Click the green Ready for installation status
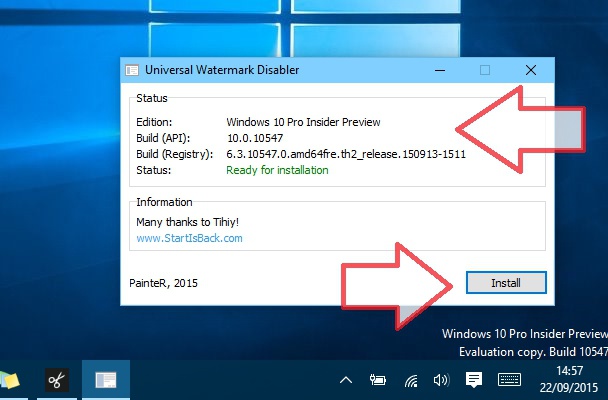The width and height of the screenshot is (608, 400). [x=277, y=170]
